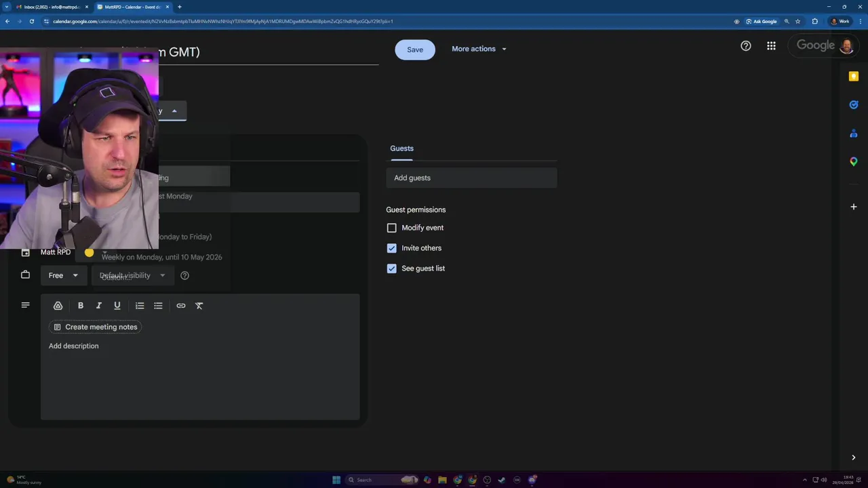The width and height of the screenshot is (868, 488).
Task: Select 'Weekly on Monday, until 10 May 2026'
Action: pos(161,257)
